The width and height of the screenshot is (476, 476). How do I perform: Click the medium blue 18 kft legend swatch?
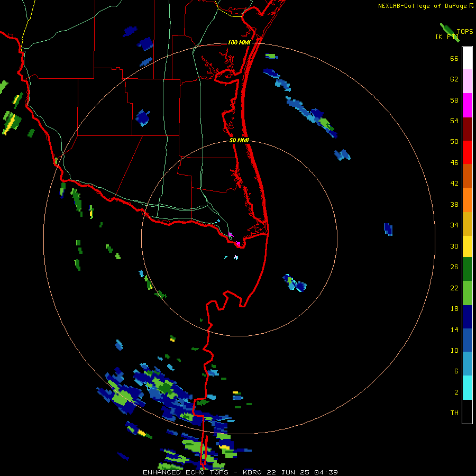(467, 340)
